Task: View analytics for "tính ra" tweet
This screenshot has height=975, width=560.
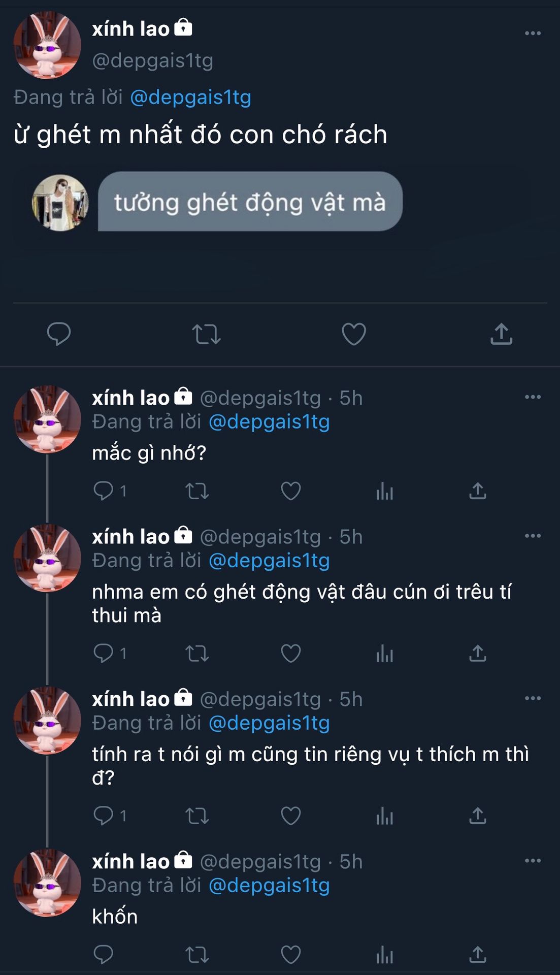Action: point(384,816)
